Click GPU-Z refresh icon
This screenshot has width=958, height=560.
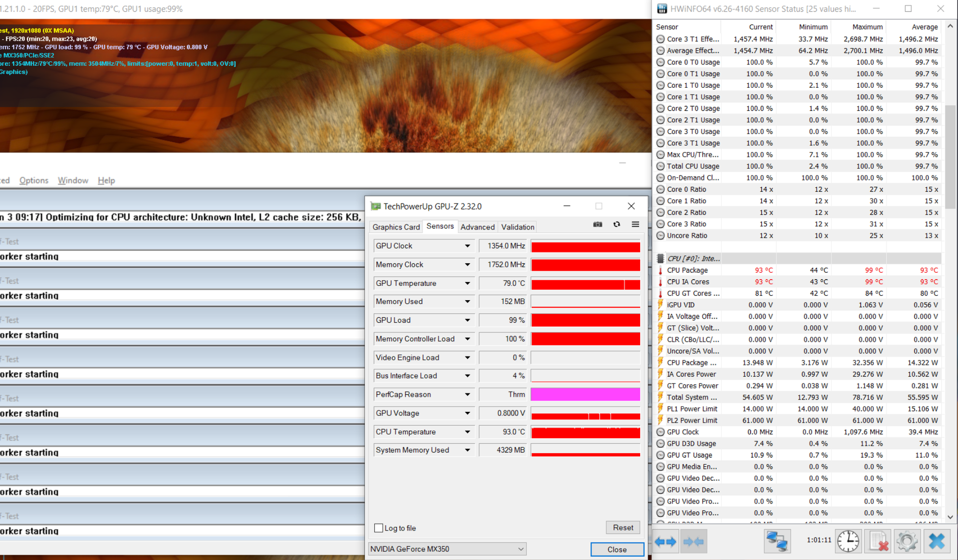[x=617, y=224]
